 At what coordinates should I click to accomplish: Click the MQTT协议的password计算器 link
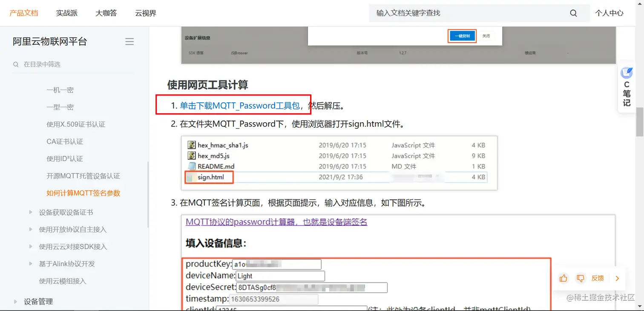276,222
